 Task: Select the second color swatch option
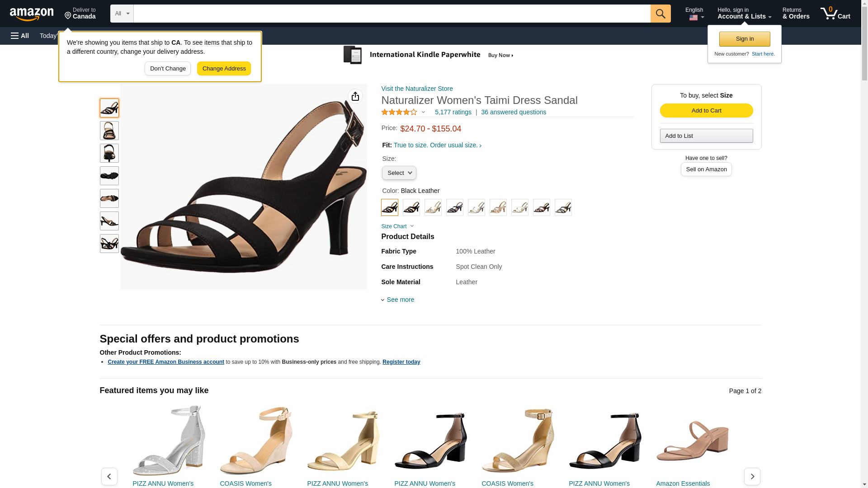click(411, 207)
